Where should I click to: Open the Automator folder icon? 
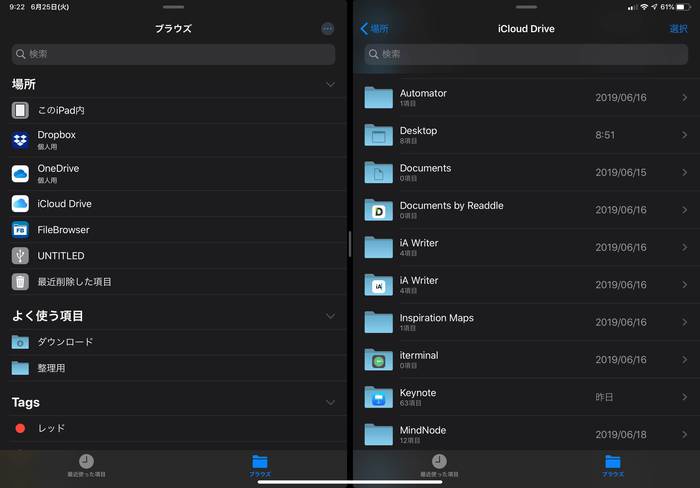379,97
